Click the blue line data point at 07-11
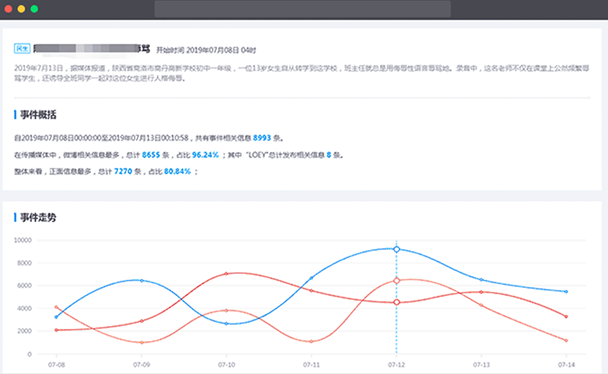This screenshot has height=374, width=608. point(311,278)
